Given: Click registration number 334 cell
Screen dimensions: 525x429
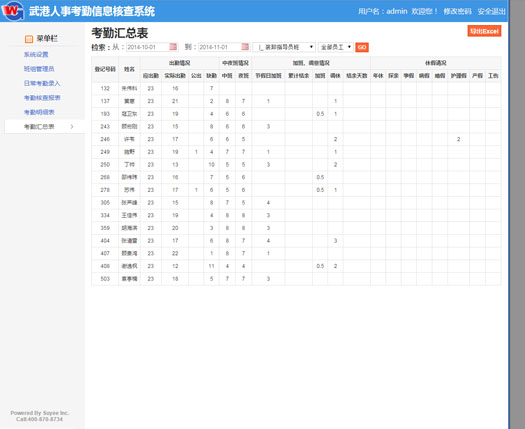Looking at the screenshot, I should pyautogui.click(x=105, y=215).
